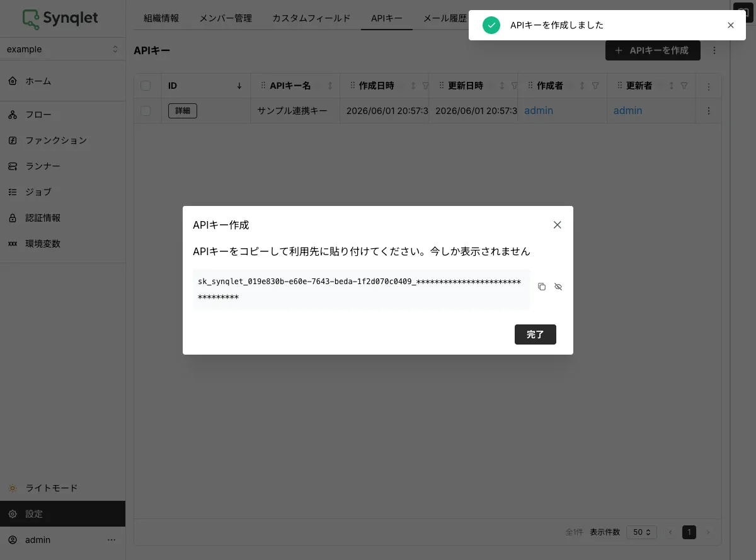Open the メール履歴 tab
The image size is (756, 560).
445,18
